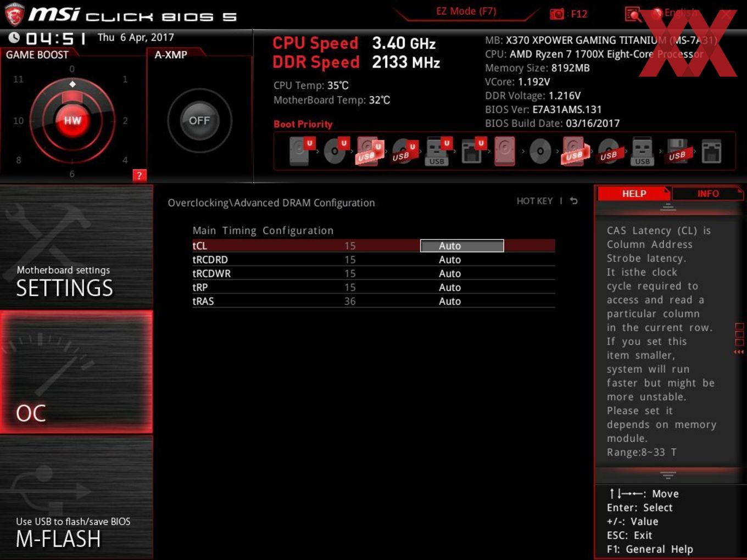Click the red question mark Game Boost help

click(x=140, y=175)
